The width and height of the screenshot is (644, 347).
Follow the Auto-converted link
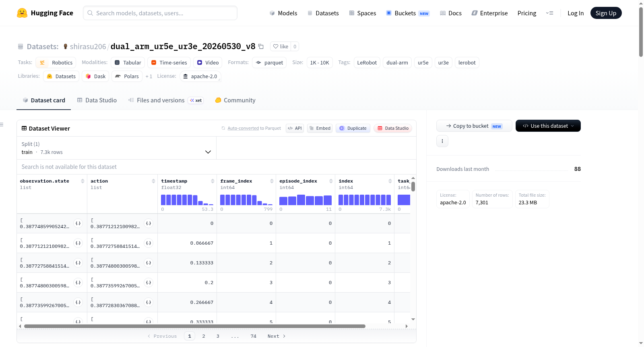243,128
